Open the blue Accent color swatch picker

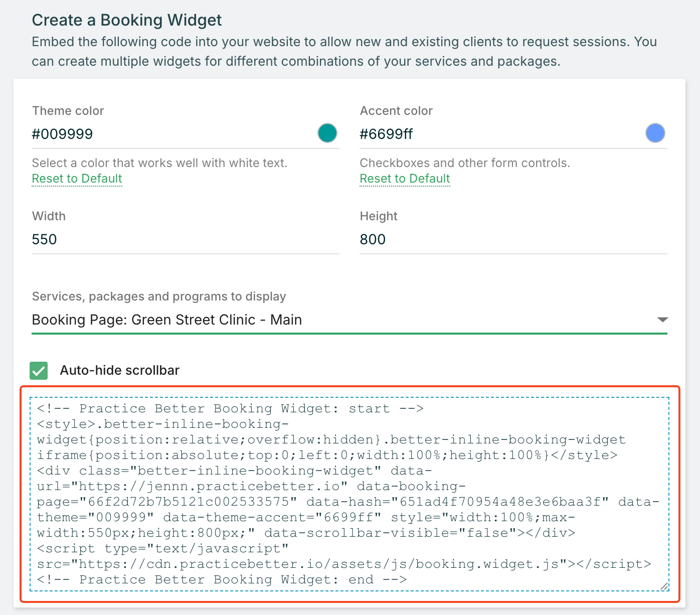655,133
